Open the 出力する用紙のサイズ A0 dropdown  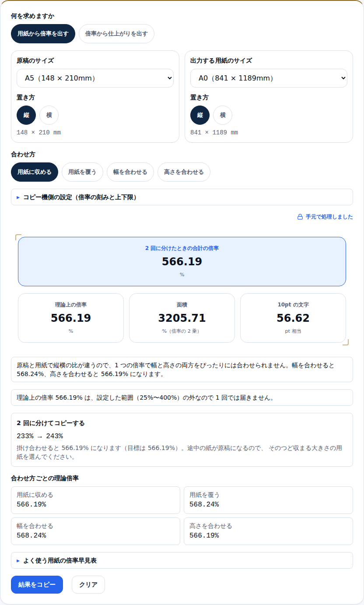tap(269, 78)
